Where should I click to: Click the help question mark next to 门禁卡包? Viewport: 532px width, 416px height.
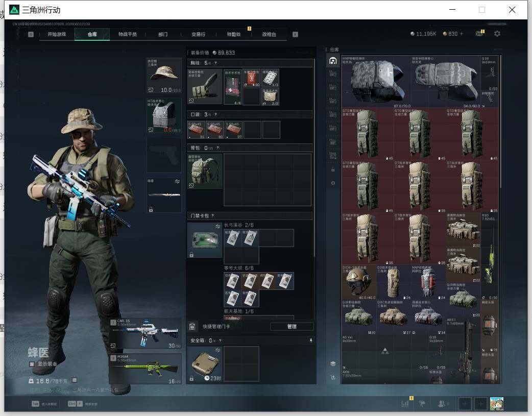pyautogui.click(x=213, y=215)
